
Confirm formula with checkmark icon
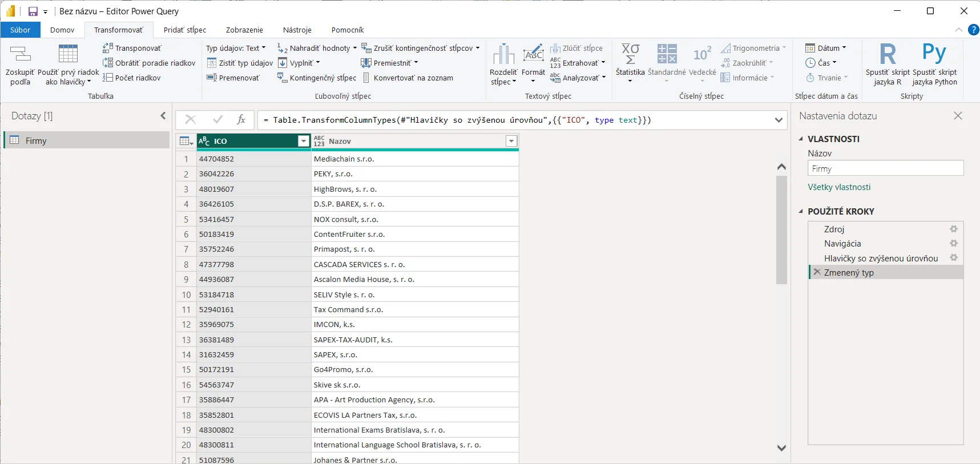pos(217,120)
